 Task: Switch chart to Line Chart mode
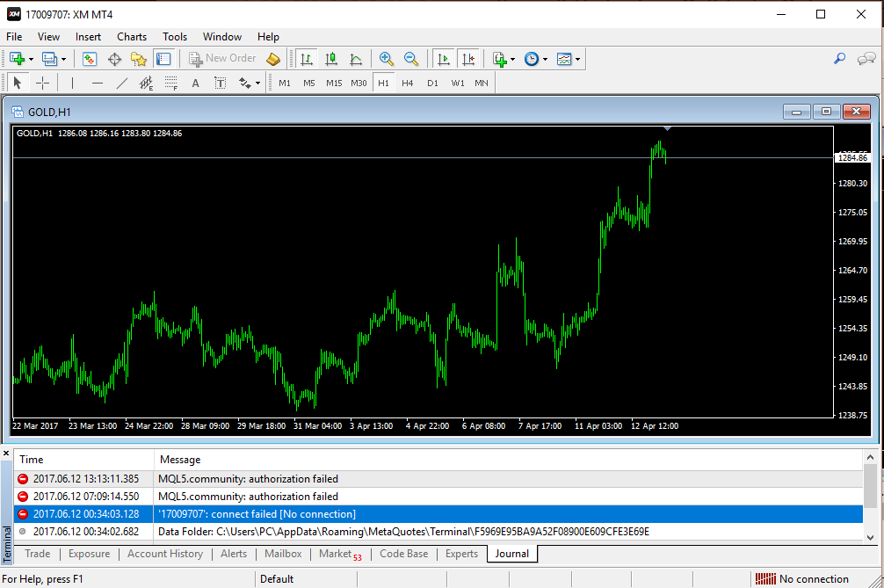click(356, 59)
